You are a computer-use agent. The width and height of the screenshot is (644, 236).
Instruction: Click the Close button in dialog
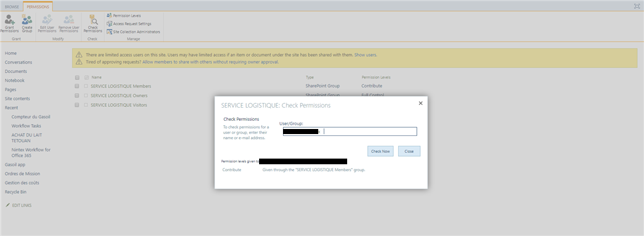coord(409,151)
